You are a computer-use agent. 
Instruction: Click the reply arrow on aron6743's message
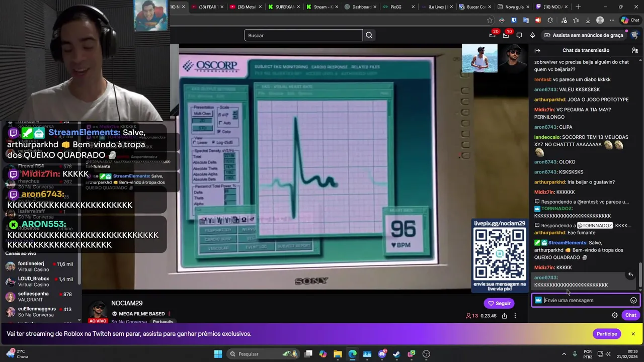tap(630, 275)
